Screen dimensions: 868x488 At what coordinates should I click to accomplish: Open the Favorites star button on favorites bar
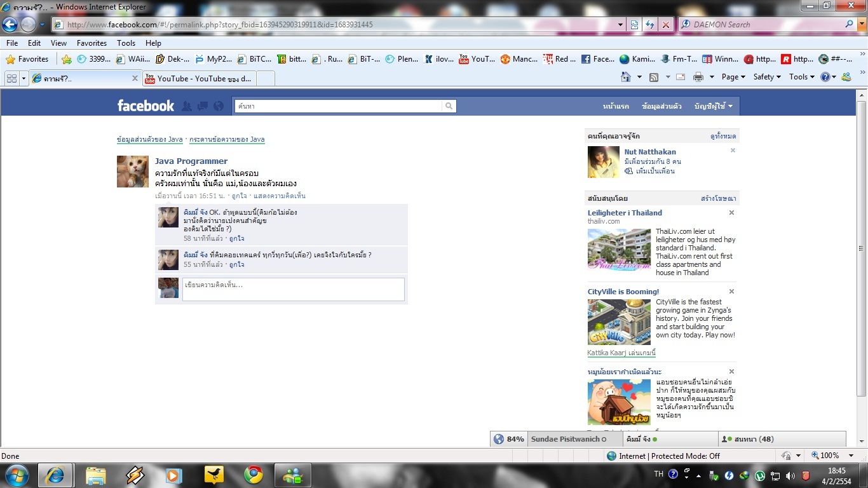tap(28, 59)
